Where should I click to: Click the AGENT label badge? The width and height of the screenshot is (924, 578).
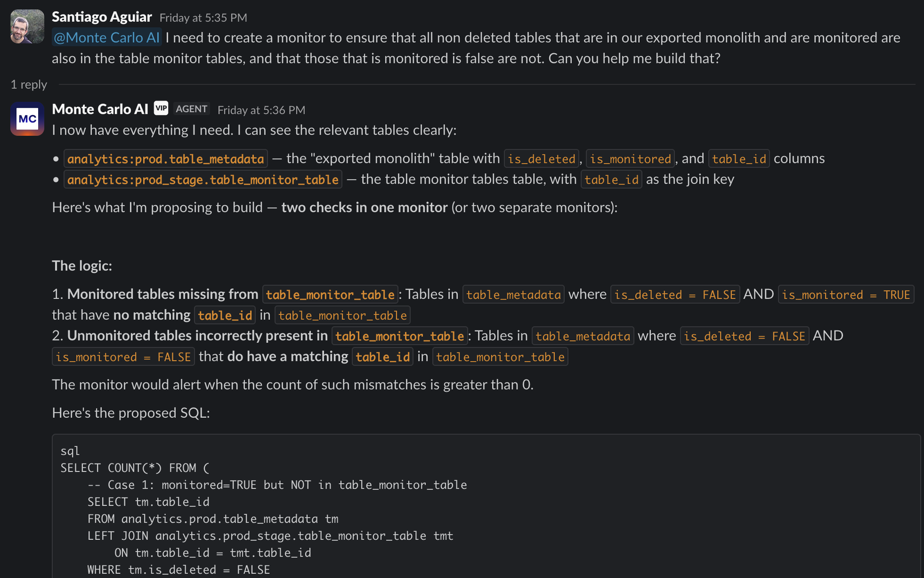191,109
